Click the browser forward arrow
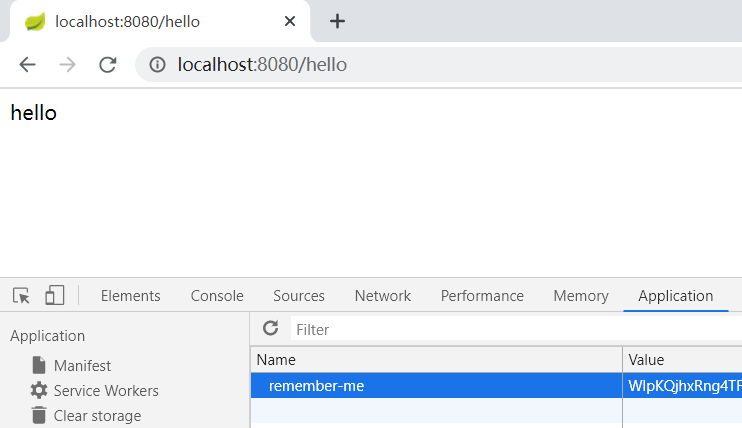This screenshot has width=742, height=428. pyautogui.click(x=67, y=64)
